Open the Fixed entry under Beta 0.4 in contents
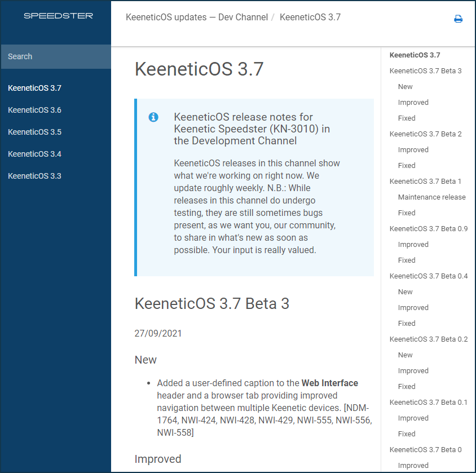The height and width of the screenshot is (473, 476). coord(407,323)
